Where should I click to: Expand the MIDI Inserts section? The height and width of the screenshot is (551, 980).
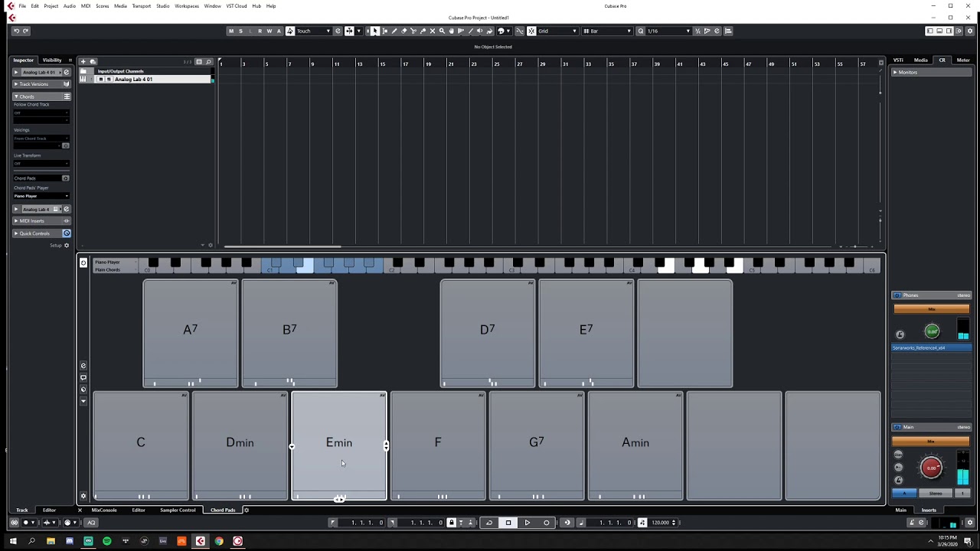click(x=16, y=220)
